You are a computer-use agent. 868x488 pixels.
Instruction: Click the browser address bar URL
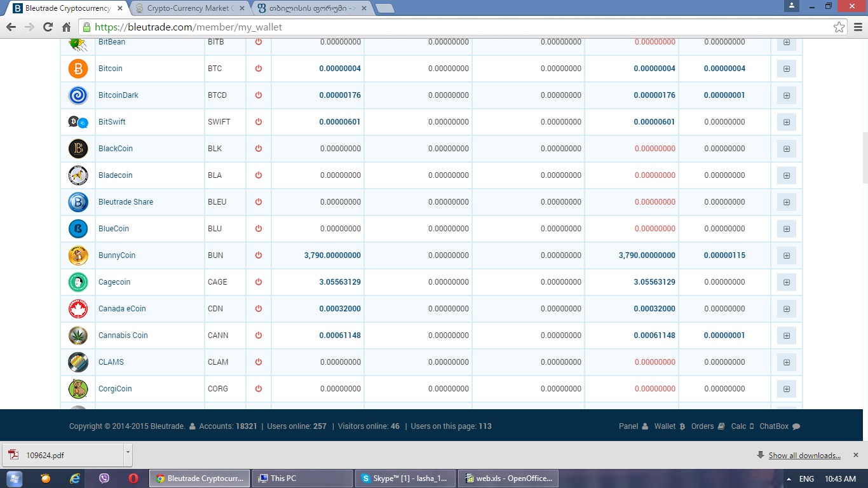click(x=188, y=27)
